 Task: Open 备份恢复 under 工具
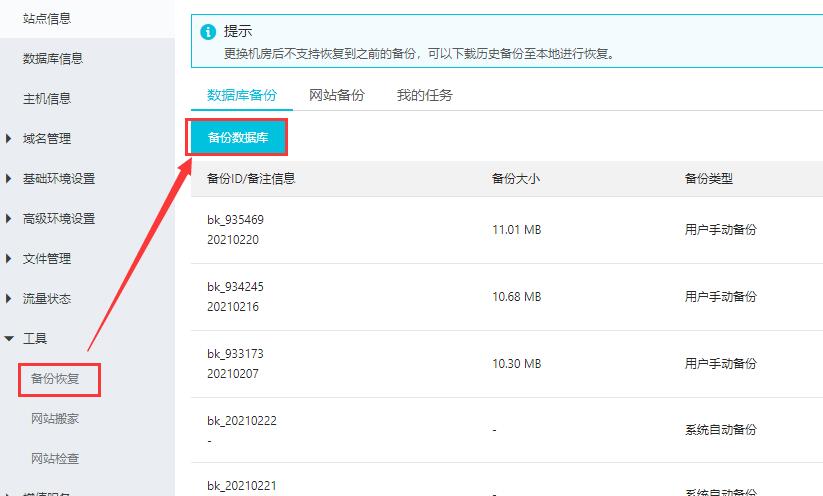point(55,378)
